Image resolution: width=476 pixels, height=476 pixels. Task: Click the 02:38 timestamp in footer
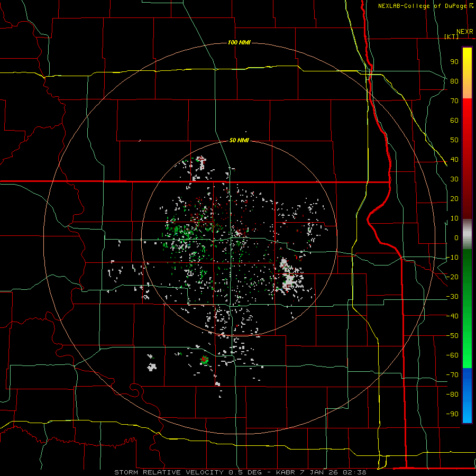pos(354,472)
